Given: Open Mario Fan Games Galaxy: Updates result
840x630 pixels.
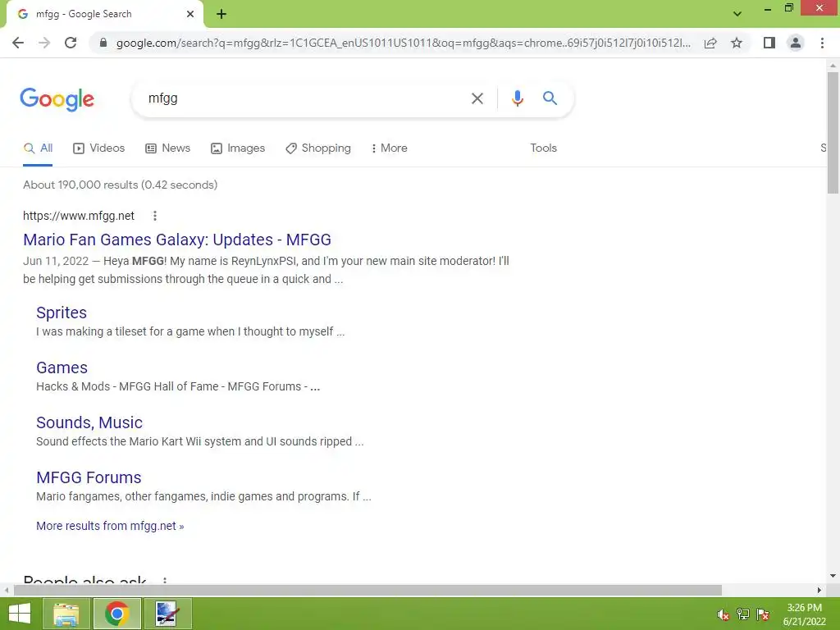Looking at the screenshot, I should point(177,240).
